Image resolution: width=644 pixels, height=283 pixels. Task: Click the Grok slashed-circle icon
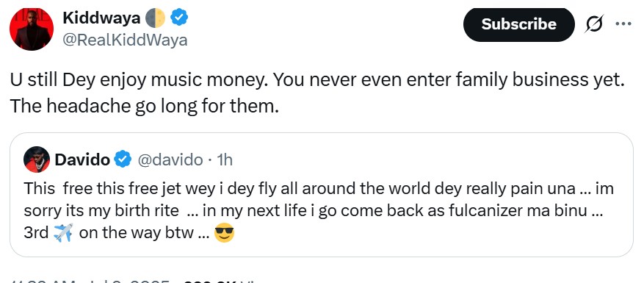(x=594, y=24)
